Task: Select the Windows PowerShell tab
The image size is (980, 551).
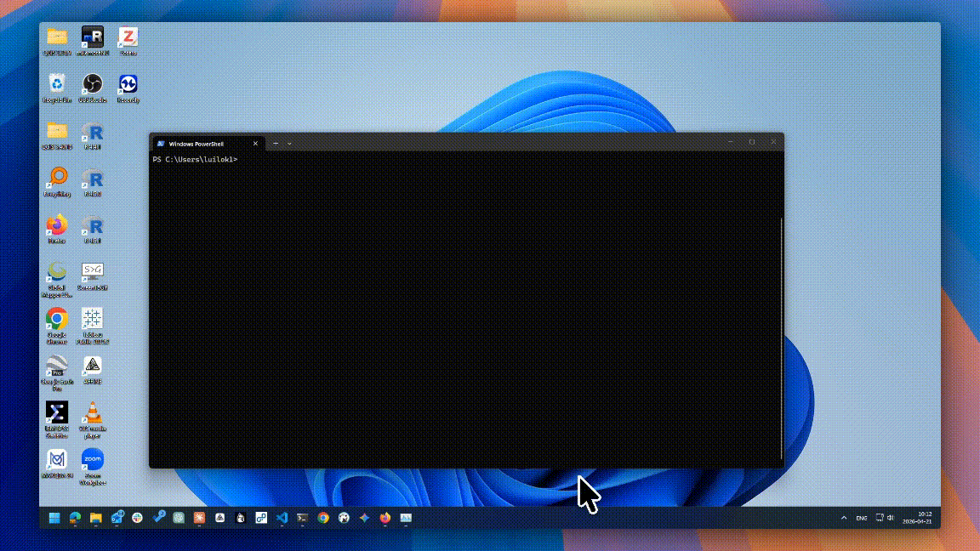Action: (202, 144)
